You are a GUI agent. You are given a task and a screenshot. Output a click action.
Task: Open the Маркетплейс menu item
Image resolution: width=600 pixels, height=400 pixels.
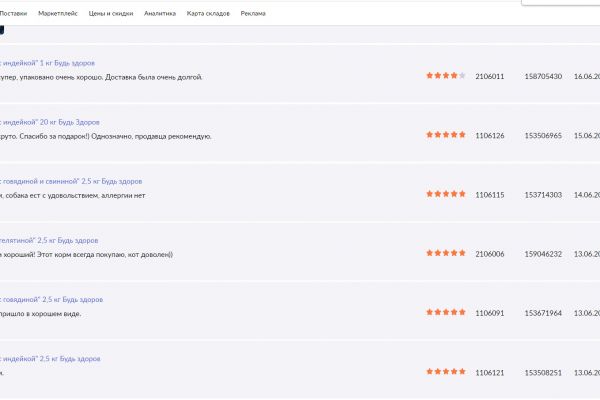pos(58,13)
